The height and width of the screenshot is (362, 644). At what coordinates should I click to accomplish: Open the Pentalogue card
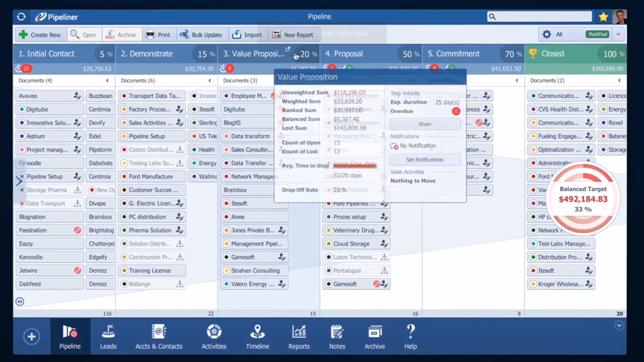tap(357, 271)
